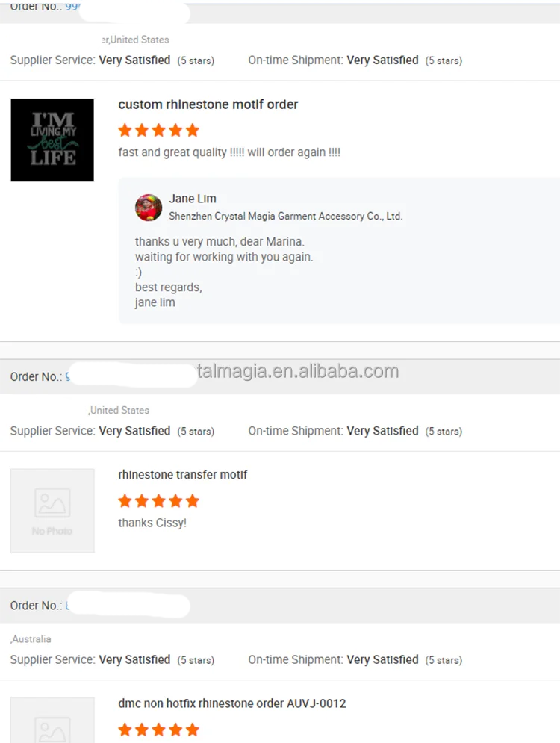Viewport: 560px width, 743px height.
Task: Open the 'custom rhinestone motif order' title
Action: 208,105
